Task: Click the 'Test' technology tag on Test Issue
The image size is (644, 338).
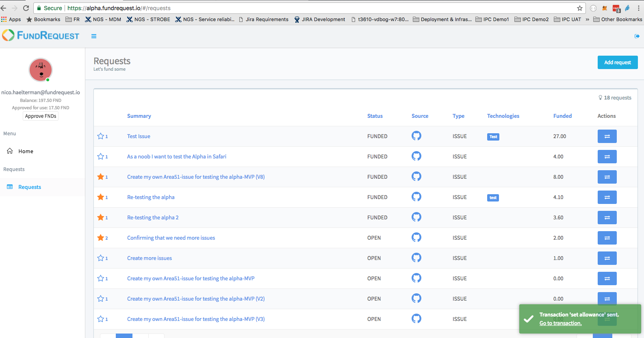Action: click(493, 136)
